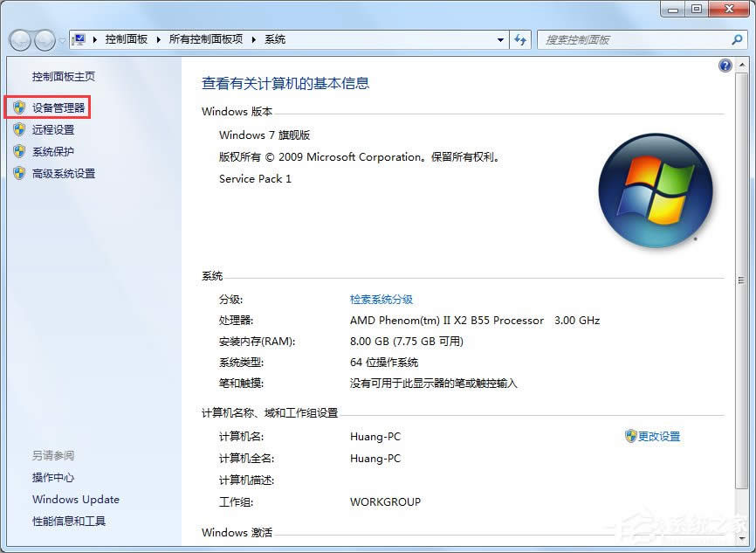
Task: Open Windows Update from the sidebar
Action: point(75,499)
